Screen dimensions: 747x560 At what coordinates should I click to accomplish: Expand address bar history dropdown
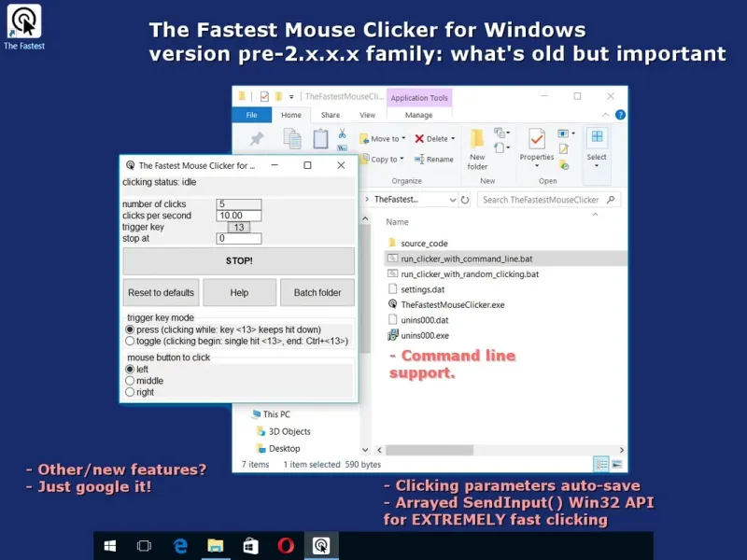[x=453, y=200]
